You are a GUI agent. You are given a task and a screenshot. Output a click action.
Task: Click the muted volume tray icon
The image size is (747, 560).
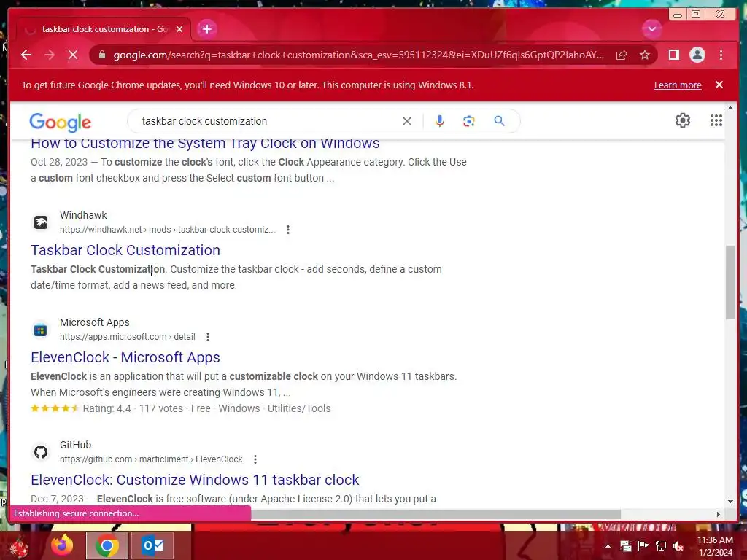678,546
